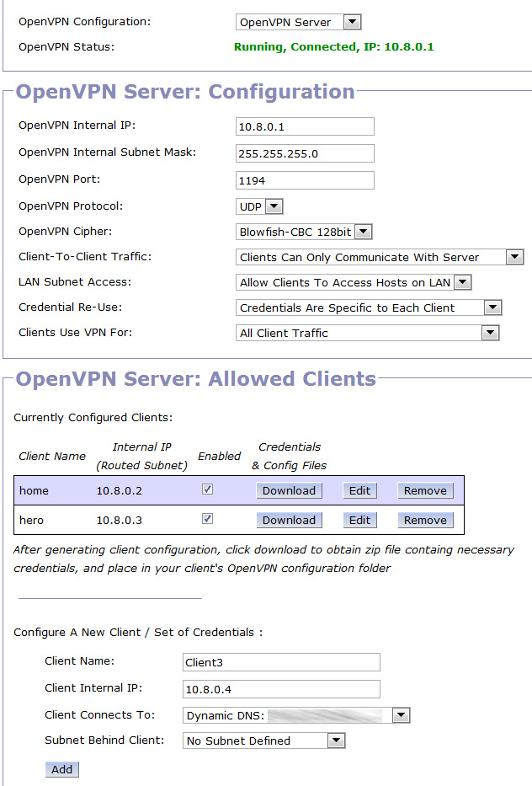This screenshot has height=786, width=532.
Task: Download credentials for the home client
Action: pos(289,490)
